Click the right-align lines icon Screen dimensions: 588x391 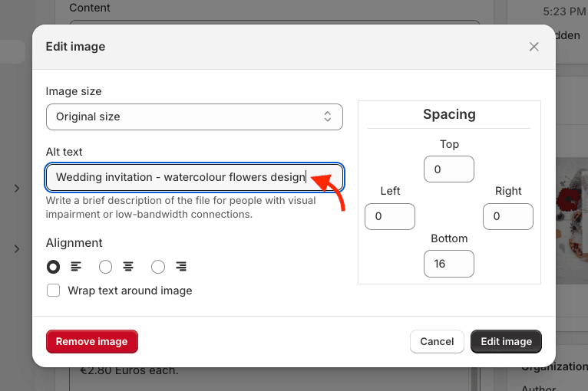click(181, 267)
